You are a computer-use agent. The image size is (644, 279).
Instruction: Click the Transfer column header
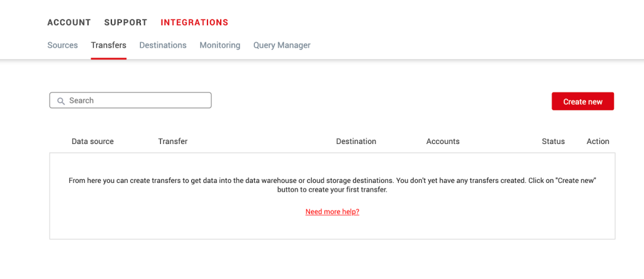click(172, 141)
